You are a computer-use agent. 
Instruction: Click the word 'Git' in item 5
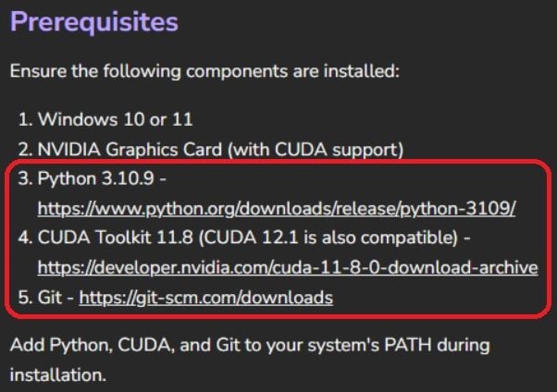tap(50, 297)
